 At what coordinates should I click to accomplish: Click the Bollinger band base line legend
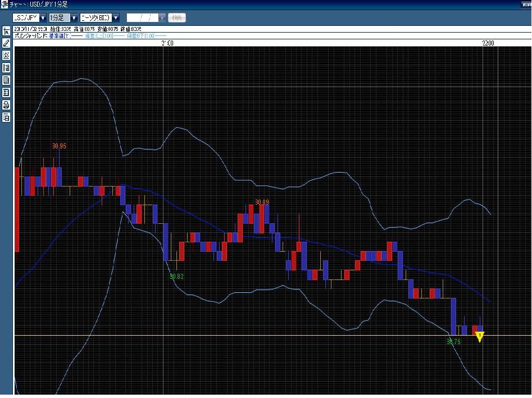pos(66,35)
